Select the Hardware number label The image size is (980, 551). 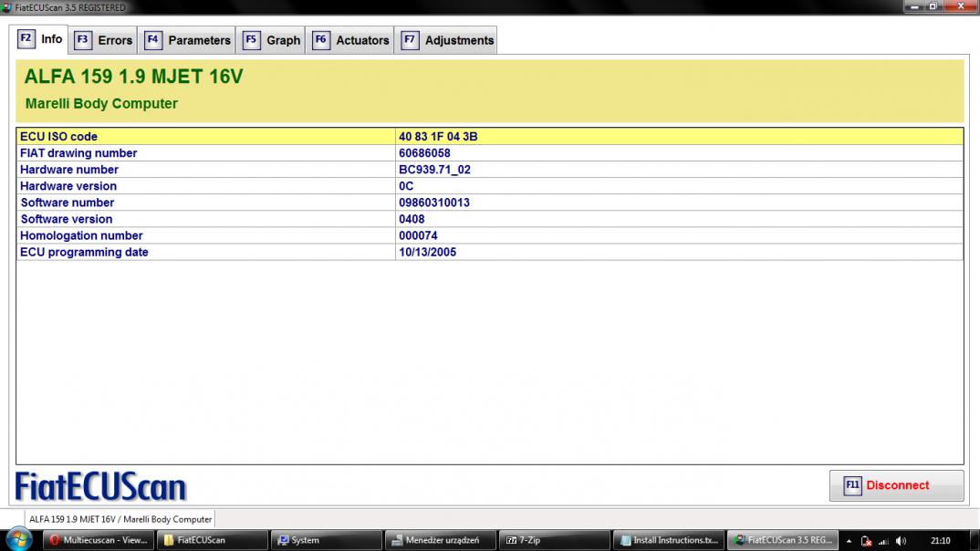[x=68, y=170]
